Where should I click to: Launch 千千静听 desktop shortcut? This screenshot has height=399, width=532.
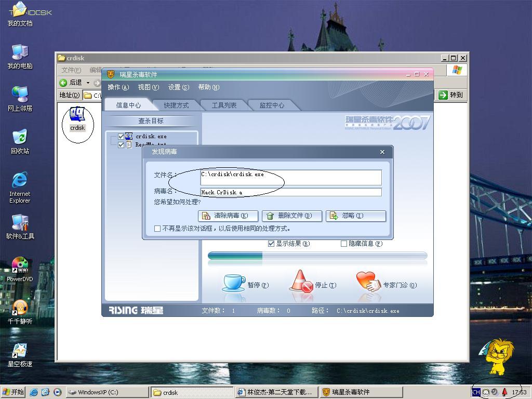click(20, 312)
